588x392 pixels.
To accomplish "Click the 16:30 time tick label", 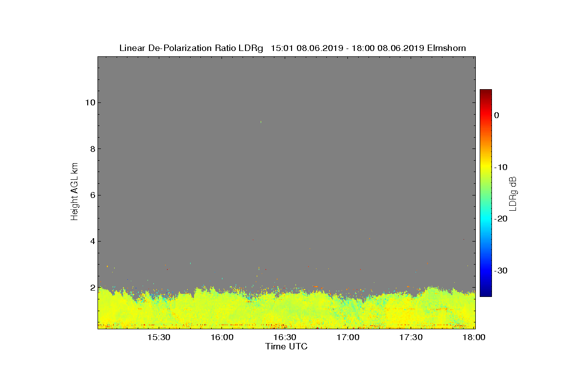I will [285, 337].
